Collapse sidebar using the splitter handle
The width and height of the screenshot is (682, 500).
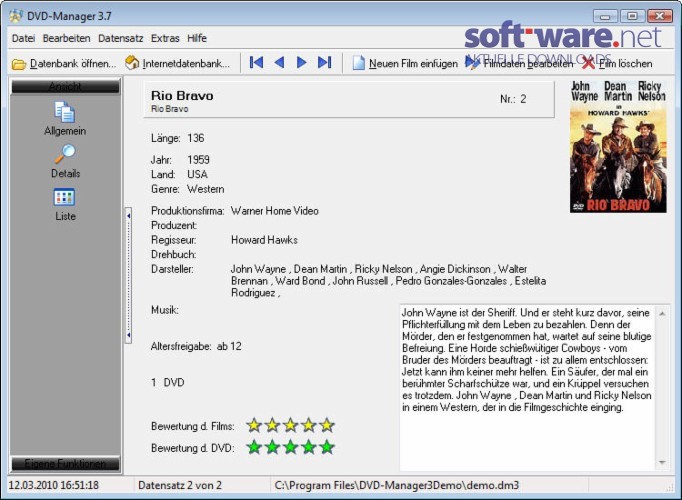point(128,275)
